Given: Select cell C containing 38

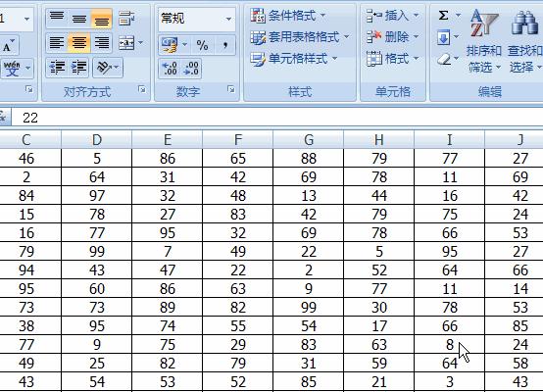Looking at the screenshot, I should (x=26, y=326).
